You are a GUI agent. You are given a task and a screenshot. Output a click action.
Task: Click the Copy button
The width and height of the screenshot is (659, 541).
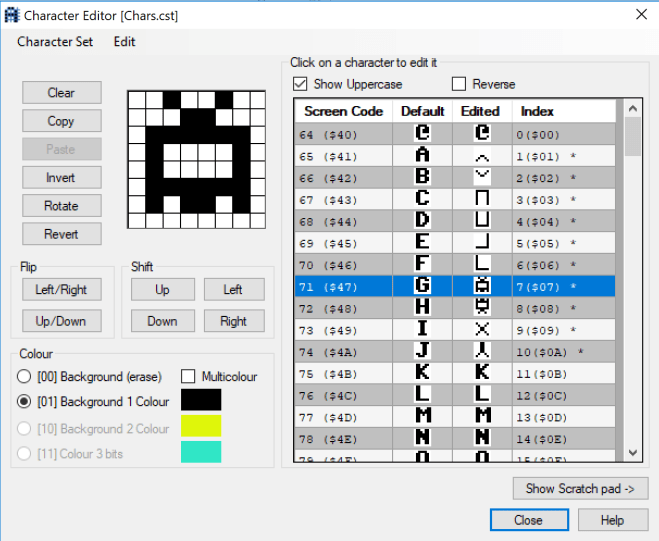(x=62, y=121)
